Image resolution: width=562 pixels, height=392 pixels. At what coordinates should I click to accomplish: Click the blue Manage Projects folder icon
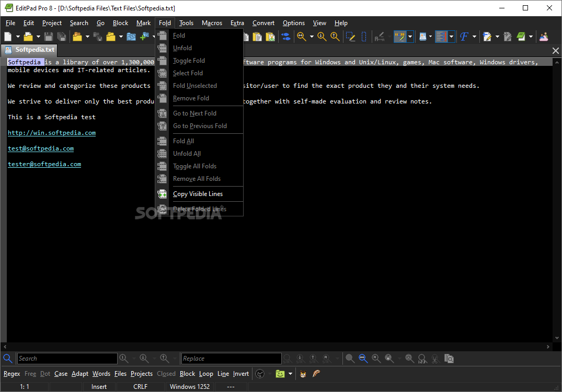click(131, 37)
